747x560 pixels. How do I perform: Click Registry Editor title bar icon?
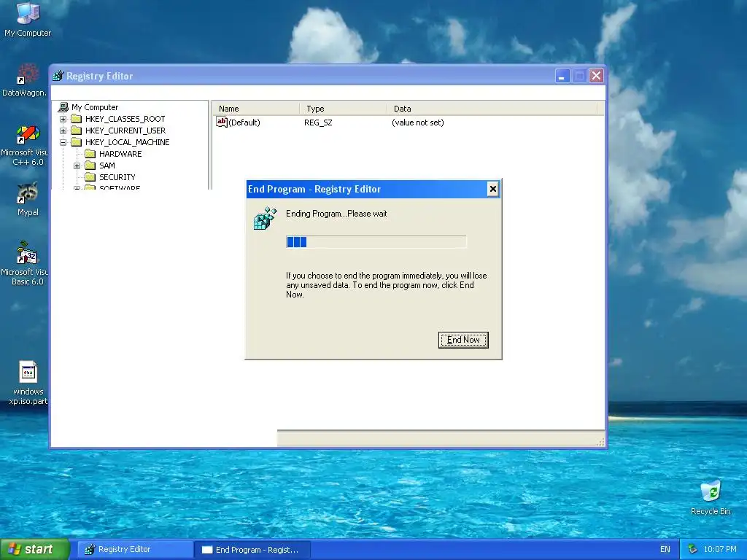(58, 76)
